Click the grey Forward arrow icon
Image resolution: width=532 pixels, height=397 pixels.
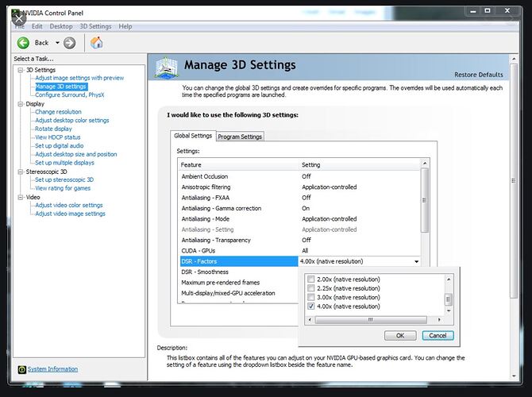pos(70,43)
